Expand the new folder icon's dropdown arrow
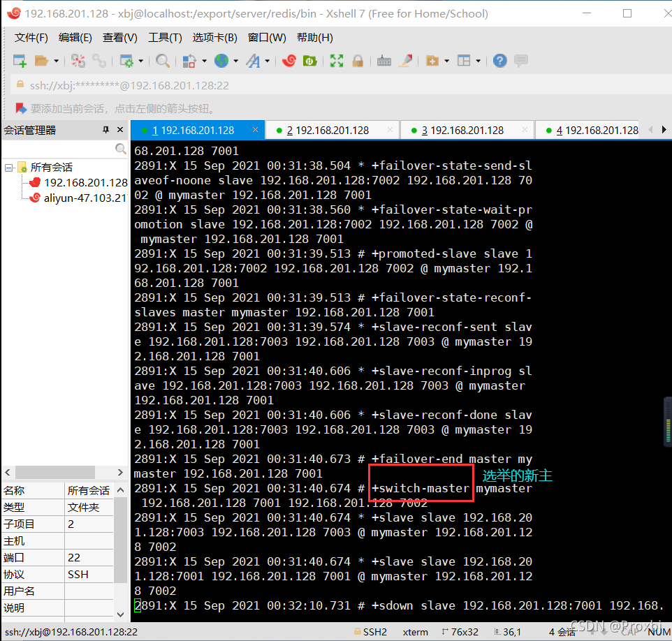Viewport: 672px width, 641px height. pyautogui.click(x=446, y=61)
